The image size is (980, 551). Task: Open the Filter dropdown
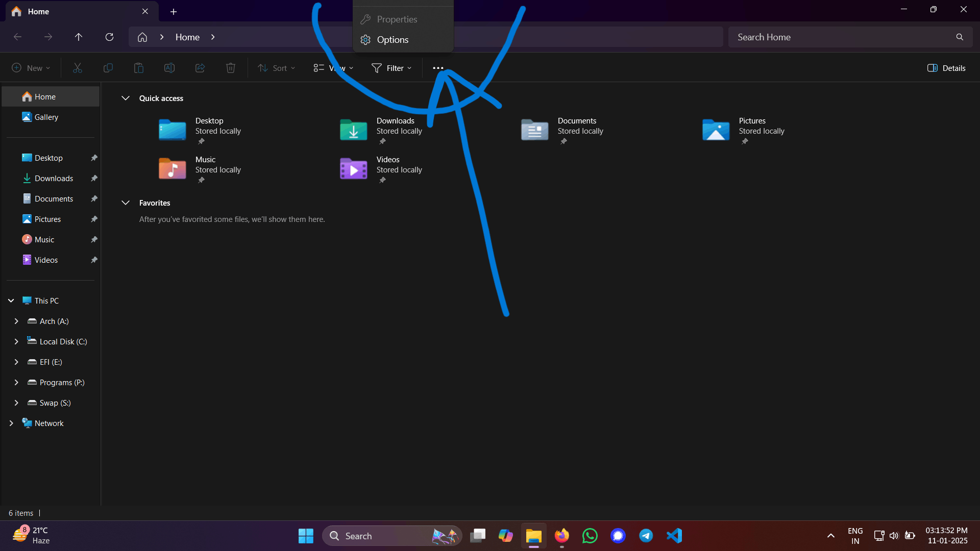point(391,68)
